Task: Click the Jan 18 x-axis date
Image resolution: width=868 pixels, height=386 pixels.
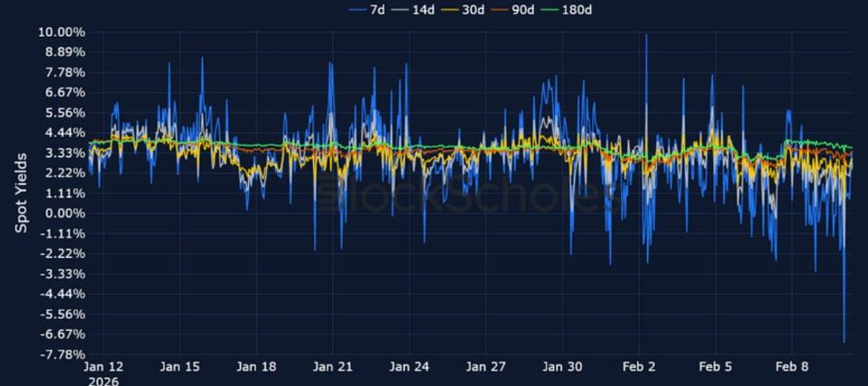Action: (256, 367)
